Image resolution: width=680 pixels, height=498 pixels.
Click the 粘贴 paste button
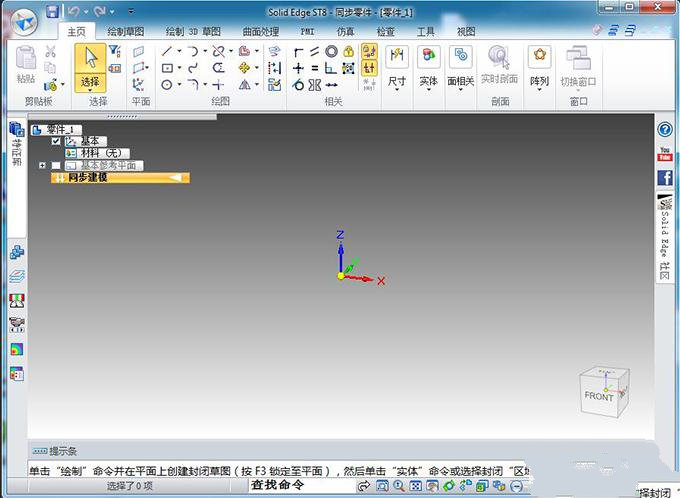pyautogui.click(x=26, y=64)
